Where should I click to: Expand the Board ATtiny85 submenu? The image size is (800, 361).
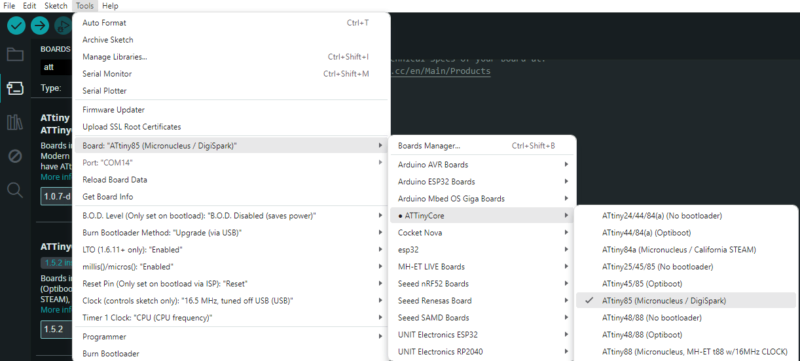pos(232,146)
